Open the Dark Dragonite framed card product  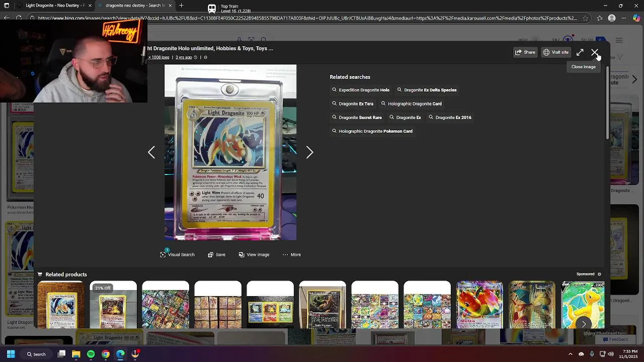tap(323, 305)
